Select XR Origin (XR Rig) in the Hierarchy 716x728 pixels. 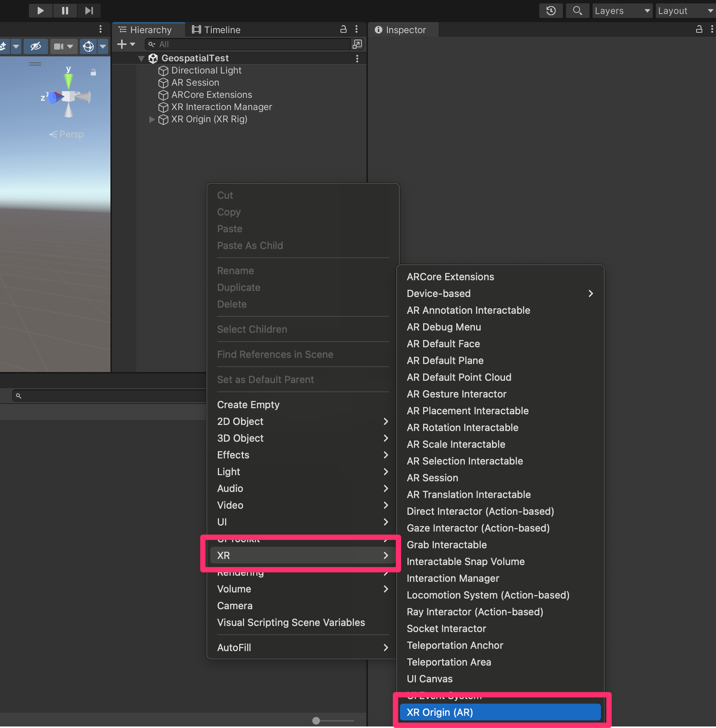[209, 119]
